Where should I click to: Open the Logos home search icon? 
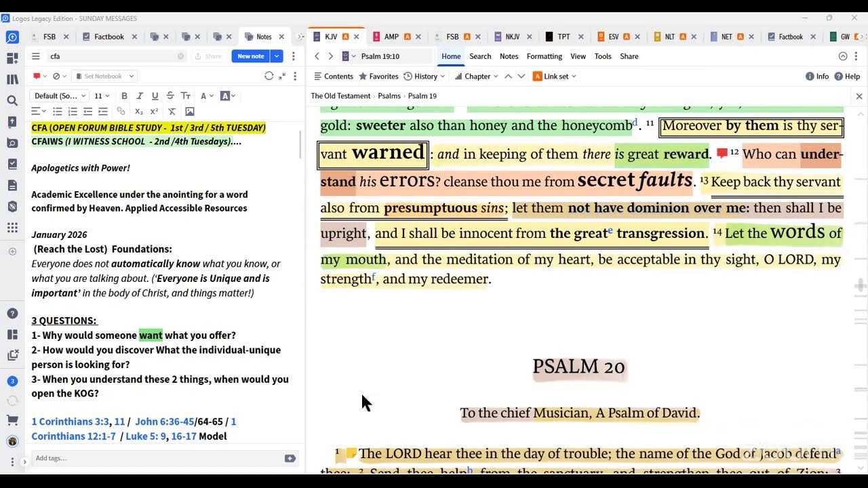coord(12,37)
